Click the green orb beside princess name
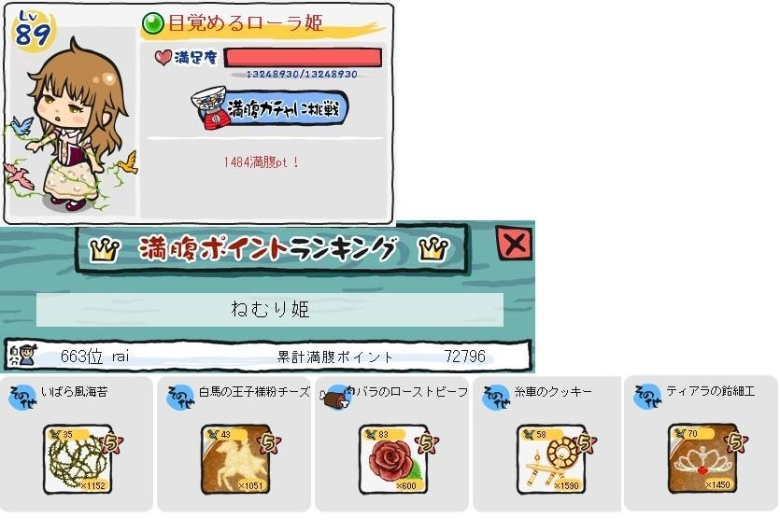This screenshot has width=780, height=532. tap(153, 23)
